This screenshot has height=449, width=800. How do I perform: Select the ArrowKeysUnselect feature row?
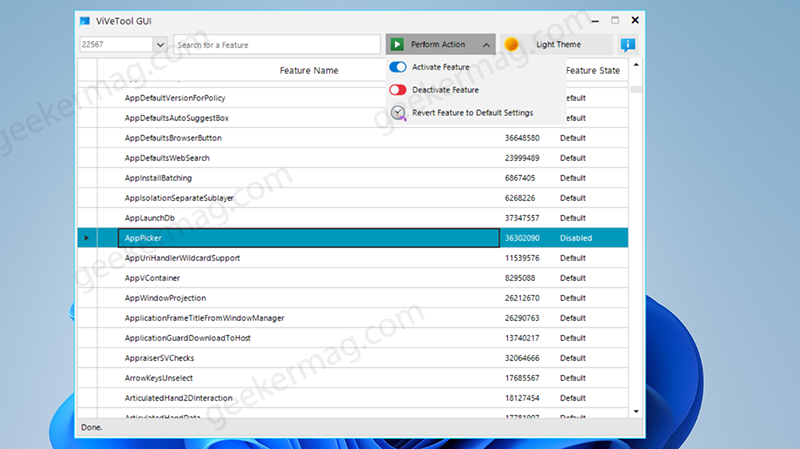[x=353, y=378]
